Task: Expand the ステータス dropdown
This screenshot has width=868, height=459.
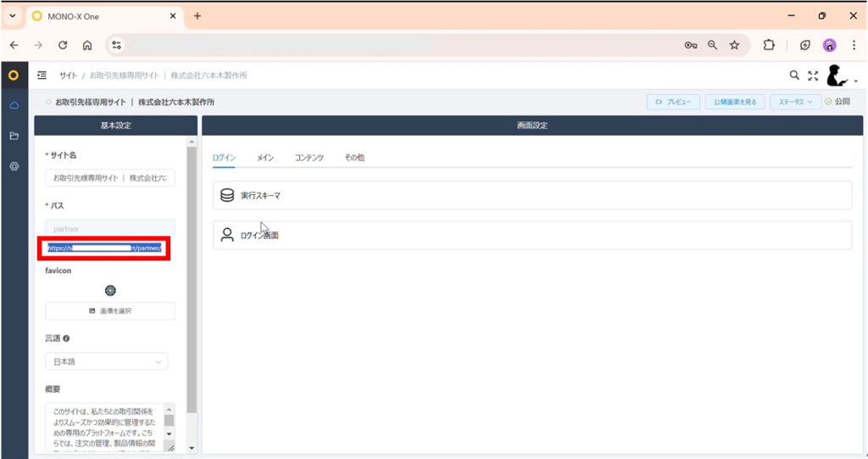Action: pos(795,102)
